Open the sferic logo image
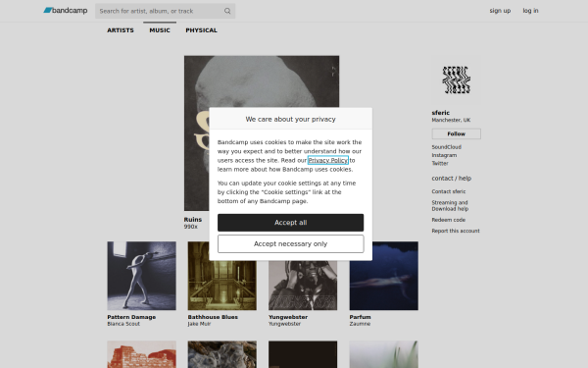Screen dimensions: 588x368 [x=456, y=80]
